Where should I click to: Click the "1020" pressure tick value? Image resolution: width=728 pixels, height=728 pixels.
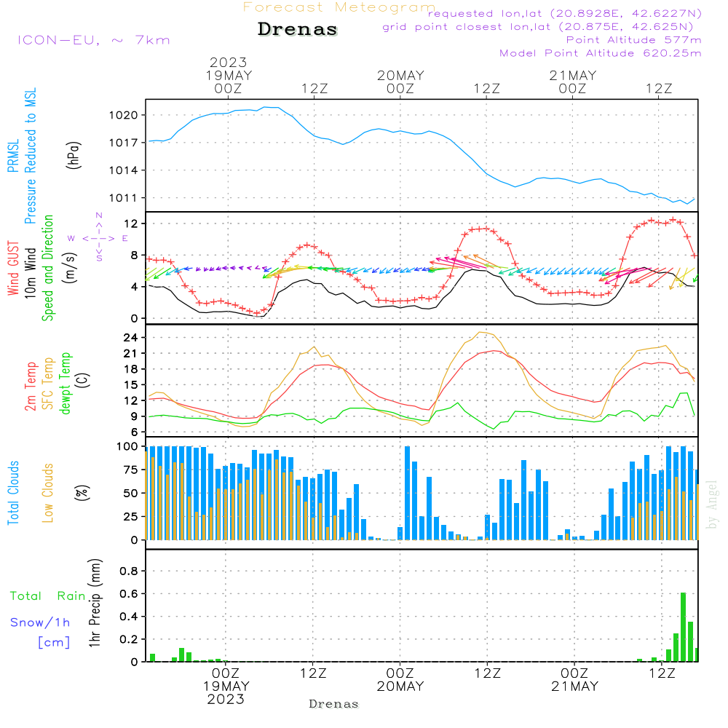tap(124, 116)
